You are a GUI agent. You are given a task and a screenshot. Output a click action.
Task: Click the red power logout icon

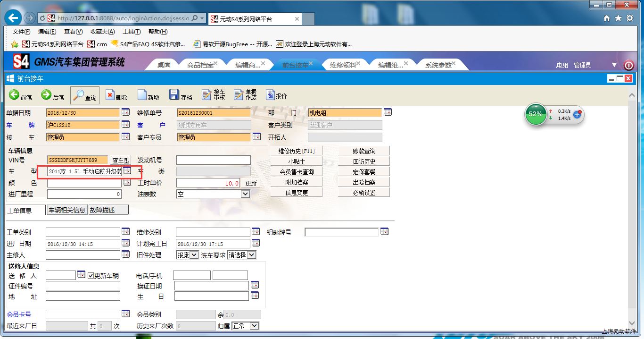[x=628, y=65]
